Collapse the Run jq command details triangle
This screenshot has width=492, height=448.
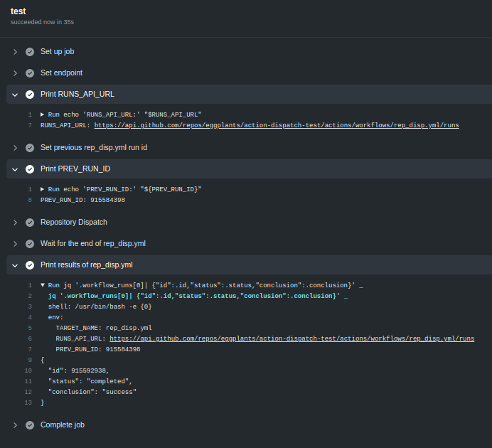click(43, 285)
